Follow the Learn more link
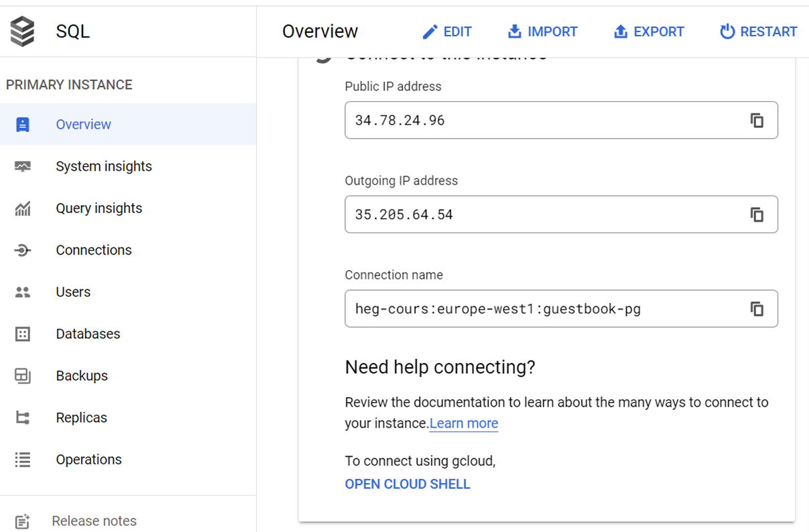The image size is (809, 532). [464, 423]
